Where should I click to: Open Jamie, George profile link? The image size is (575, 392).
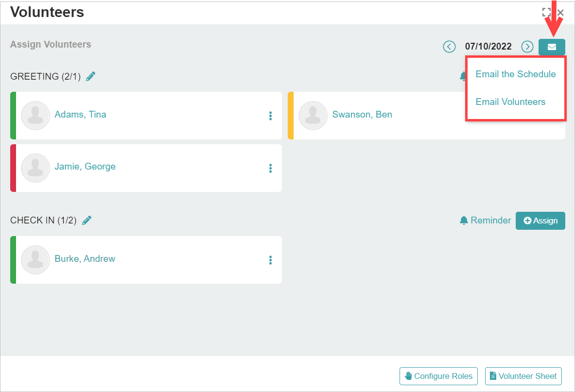[85, 166]
